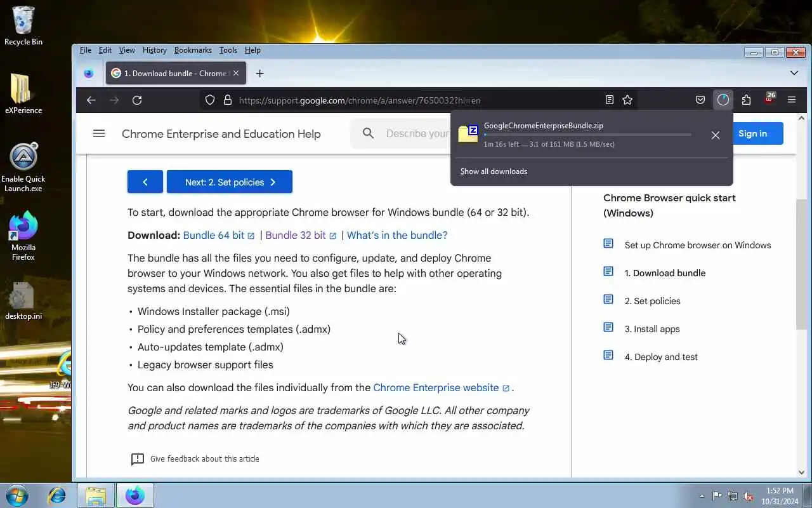
Task: Select desktop.ini file on desktop
Action: [23, 301]
